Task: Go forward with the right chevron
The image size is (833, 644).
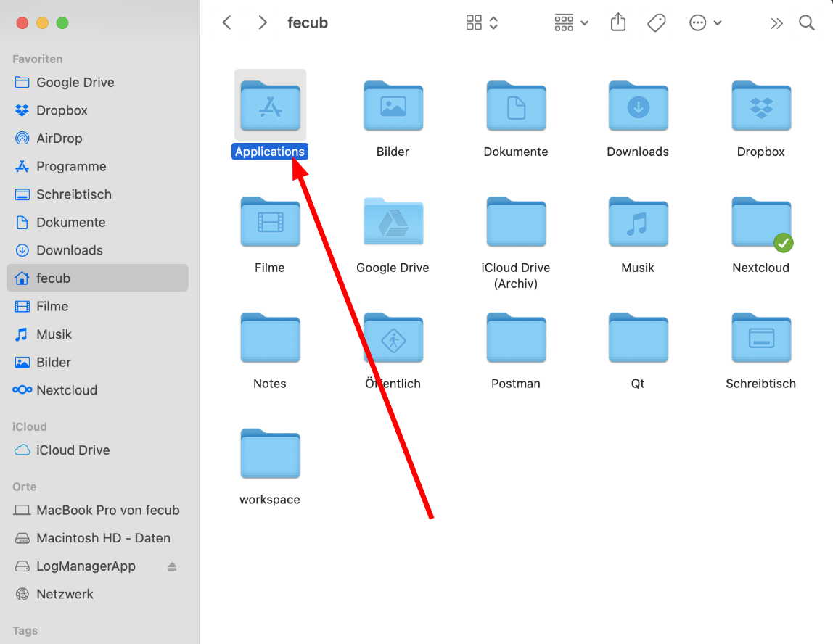Action: point(263,22)
